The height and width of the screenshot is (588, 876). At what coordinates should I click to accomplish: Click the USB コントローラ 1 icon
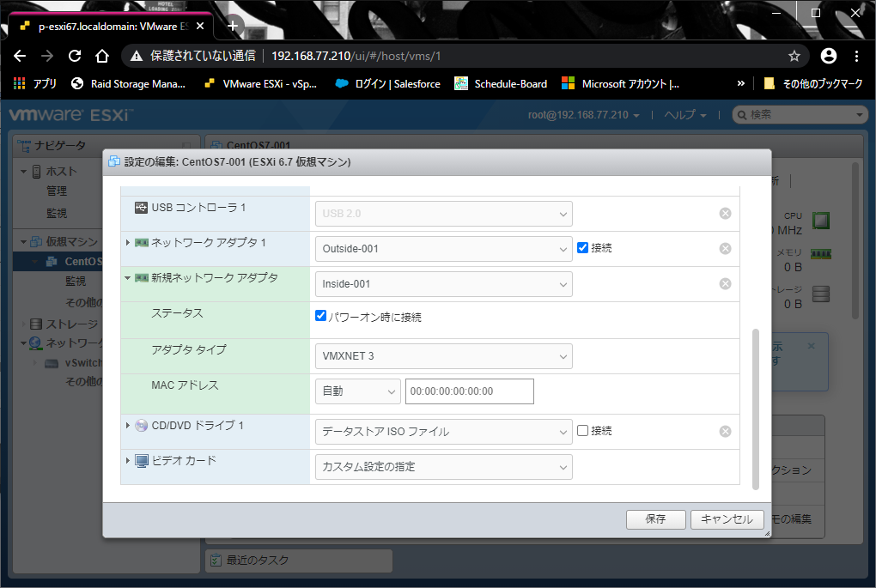[x=141, y=208]
